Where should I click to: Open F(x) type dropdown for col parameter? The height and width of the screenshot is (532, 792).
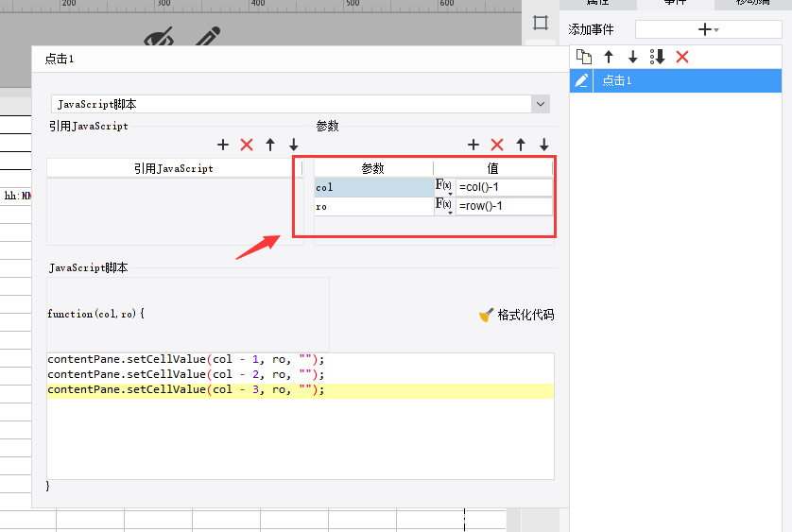(x=444, y=187)
